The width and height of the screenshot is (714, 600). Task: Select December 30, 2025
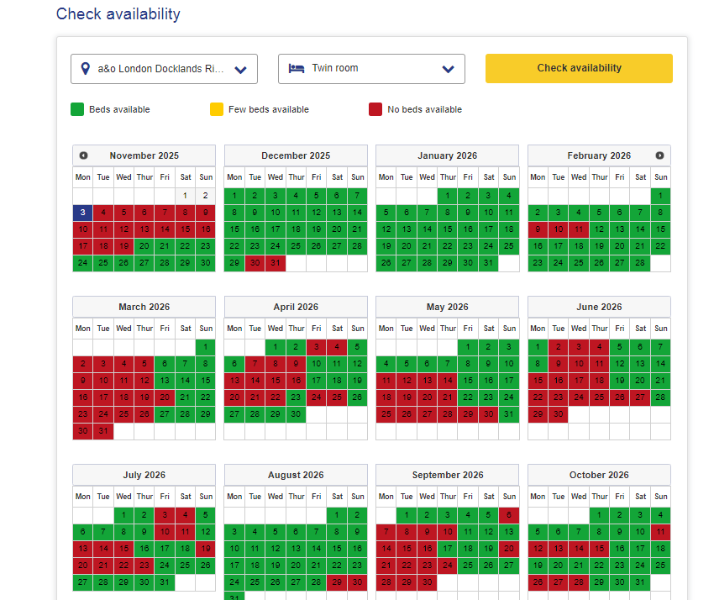pos(255,263)
